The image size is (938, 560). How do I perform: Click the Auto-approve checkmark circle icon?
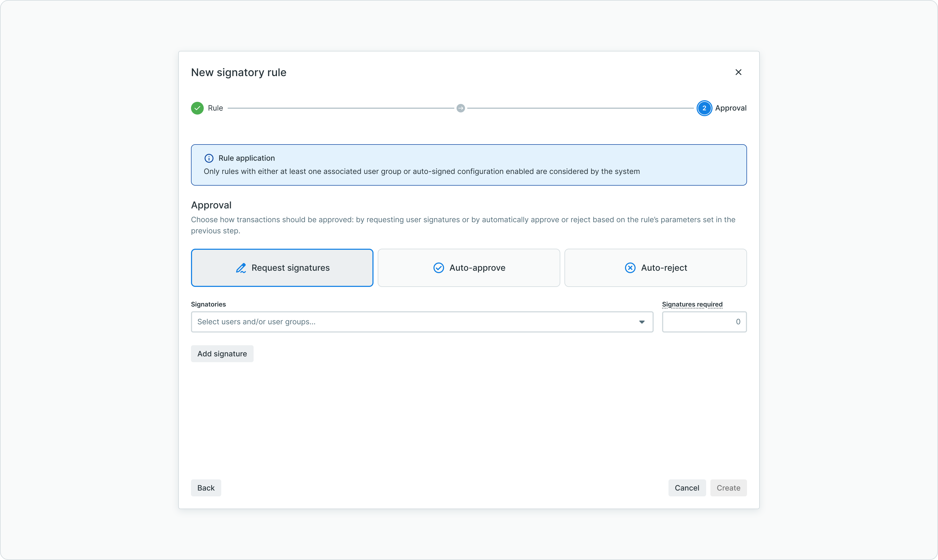coord(438,268)
